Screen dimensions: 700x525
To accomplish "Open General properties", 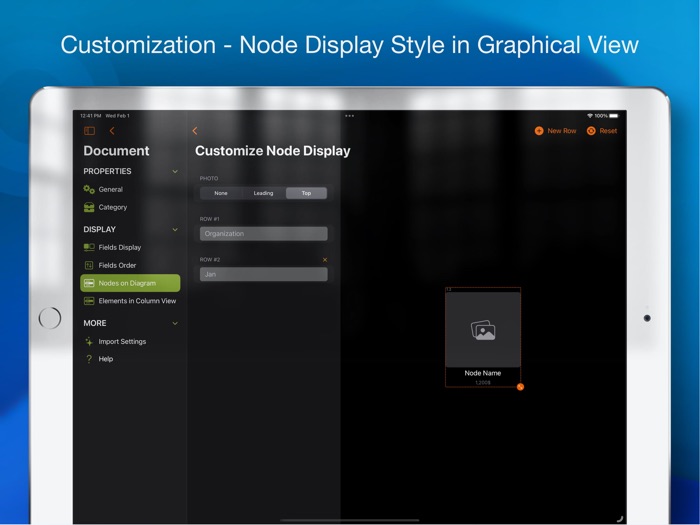I will pos(110,189).
